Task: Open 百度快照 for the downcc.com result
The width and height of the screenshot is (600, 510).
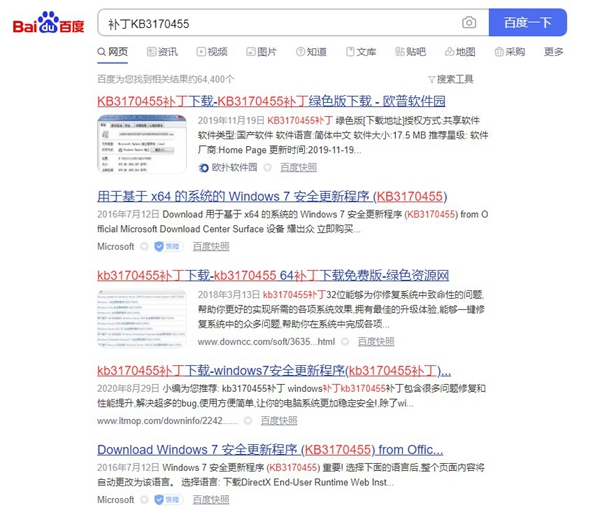Action: [x=376, y=342]
